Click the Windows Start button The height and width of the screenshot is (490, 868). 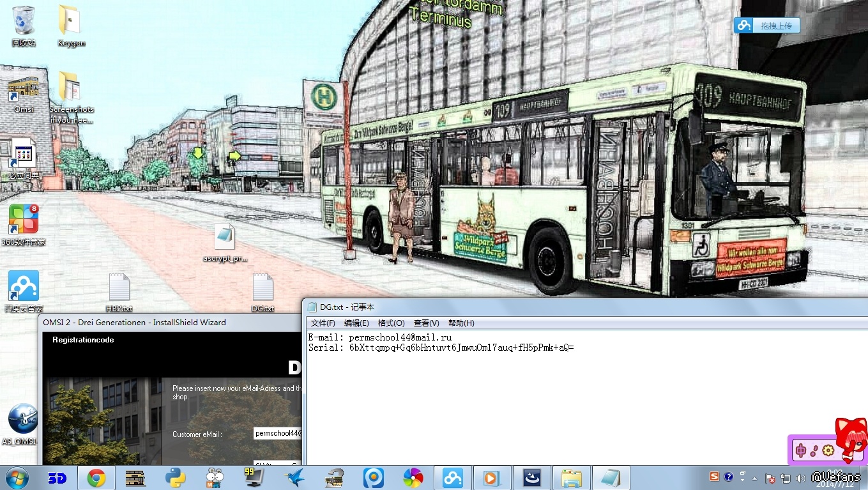(17, 477)
